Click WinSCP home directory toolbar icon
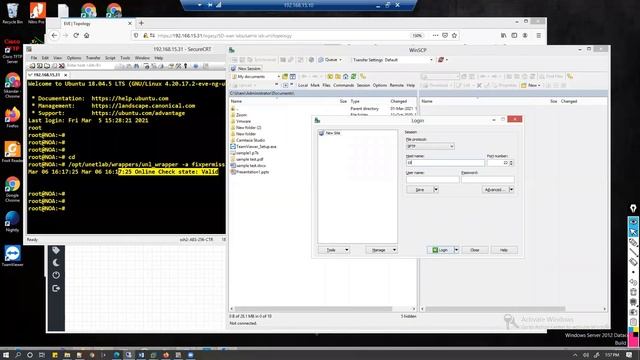The image size is (640, 360). [x=345, y=76]
